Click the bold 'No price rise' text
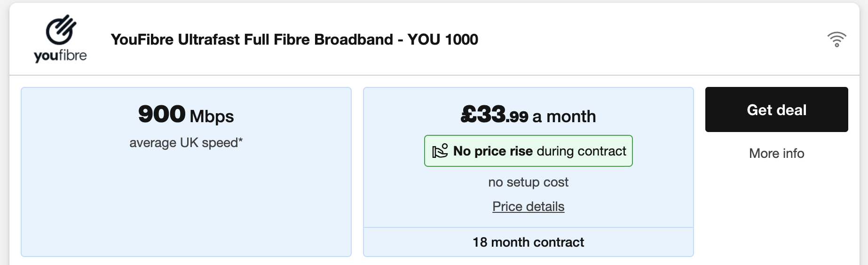 493,151
